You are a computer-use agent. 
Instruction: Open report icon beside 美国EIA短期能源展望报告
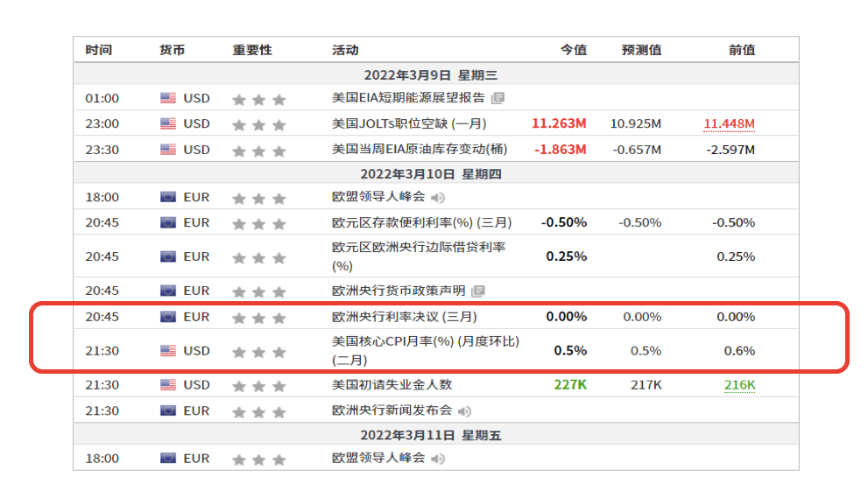pos(498,98)
